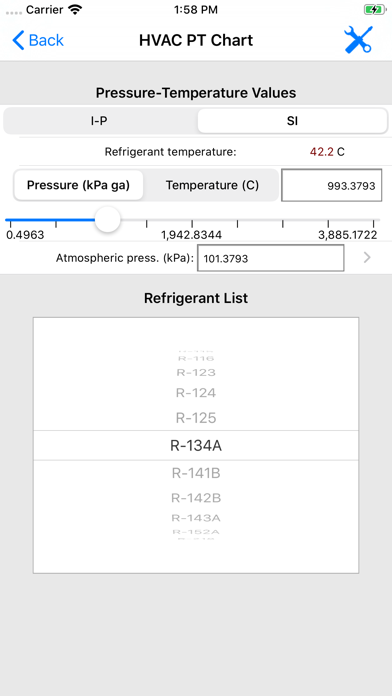The image size is (392, 696).
Task: Check the battery charging status icon
Action: coord(374,9)
